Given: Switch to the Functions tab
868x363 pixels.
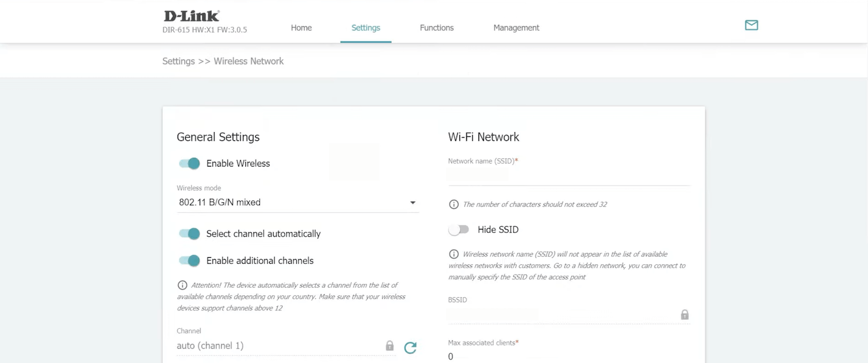Looking at the screenshot, I should [x=436, y=28].
